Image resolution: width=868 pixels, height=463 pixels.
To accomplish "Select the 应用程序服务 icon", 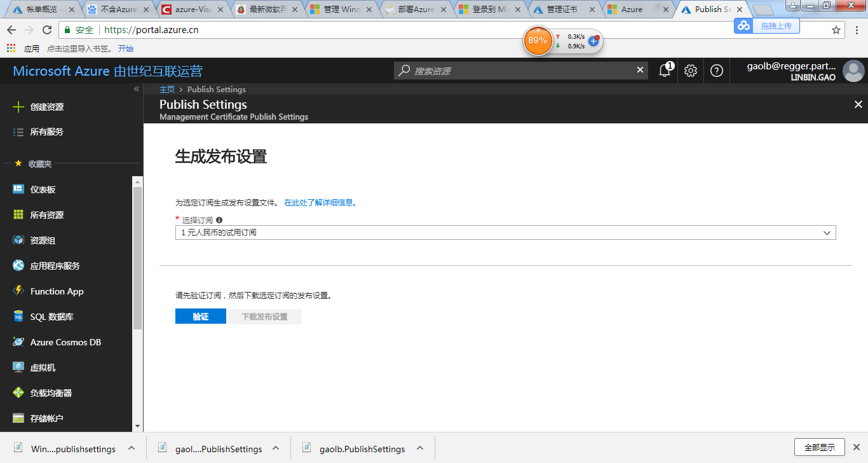I will pyautogui.click(x=18, y=266).
